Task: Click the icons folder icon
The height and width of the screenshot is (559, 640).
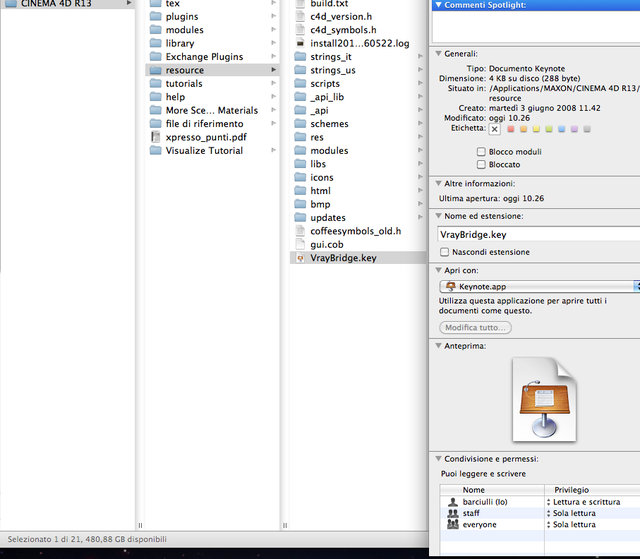Action: (x=300, y=177)
